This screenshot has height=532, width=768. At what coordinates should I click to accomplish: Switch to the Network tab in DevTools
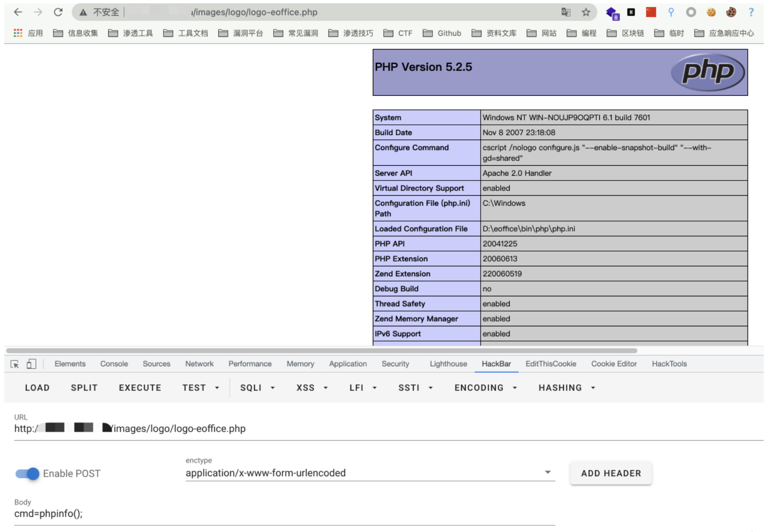coord(199,364)
